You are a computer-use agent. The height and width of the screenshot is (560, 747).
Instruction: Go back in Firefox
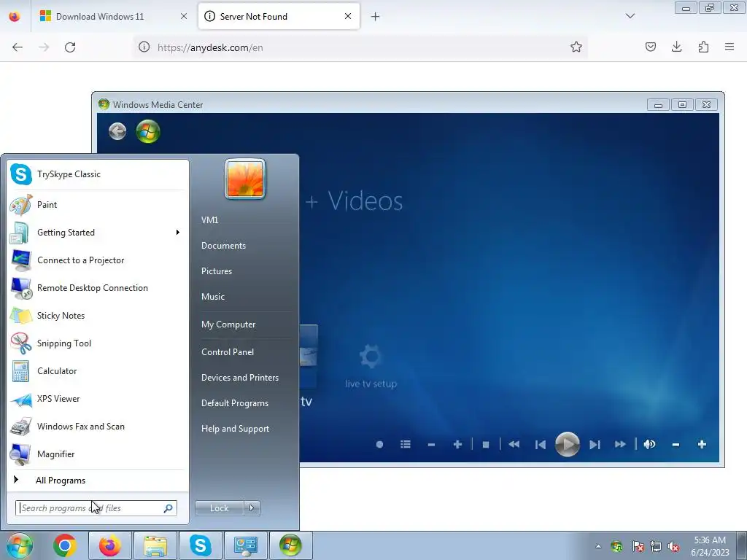tap(18, 47)
